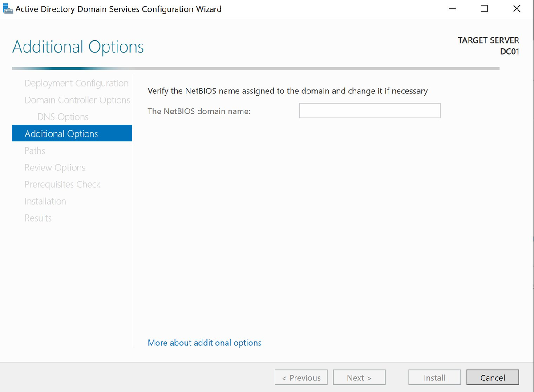Viewport: 534px width, 392px height.
Task: Select the Review Options step
Action: (55, 167)
